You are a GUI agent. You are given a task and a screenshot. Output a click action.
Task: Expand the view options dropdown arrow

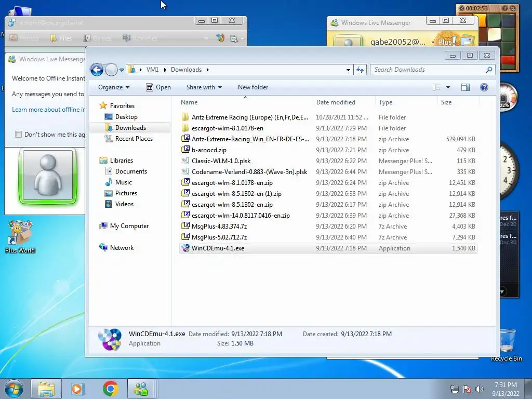click(448, 87)
